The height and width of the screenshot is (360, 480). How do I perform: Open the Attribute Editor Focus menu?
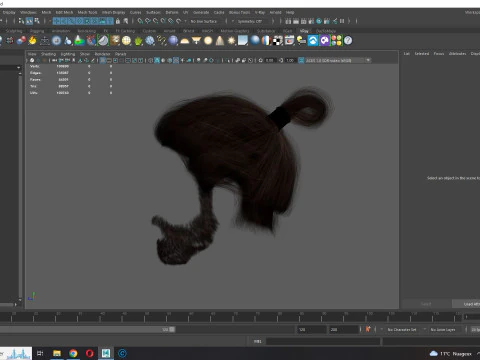click(439, 54)
